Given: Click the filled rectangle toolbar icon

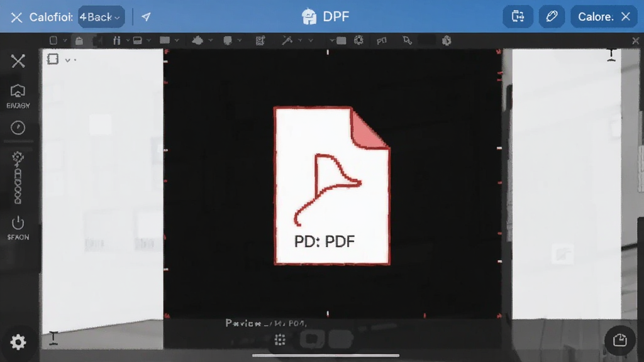Looking at the screenshot, I should [165, 40].
